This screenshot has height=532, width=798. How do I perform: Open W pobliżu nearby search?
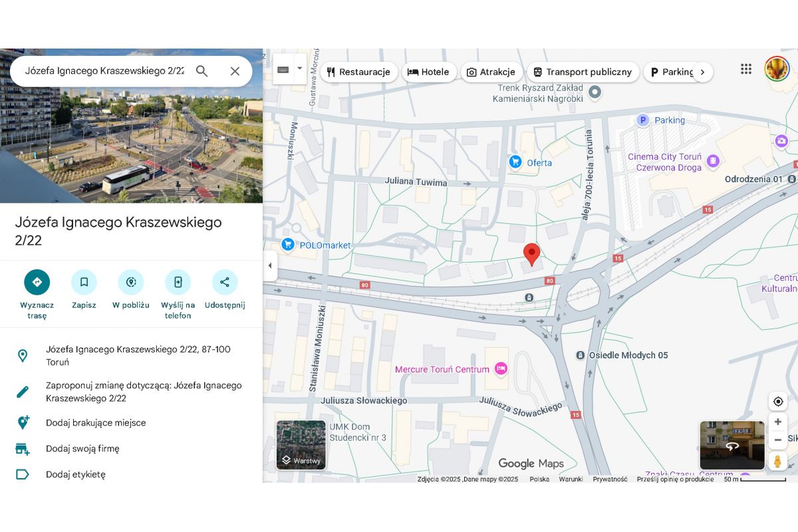coord(131,282)
